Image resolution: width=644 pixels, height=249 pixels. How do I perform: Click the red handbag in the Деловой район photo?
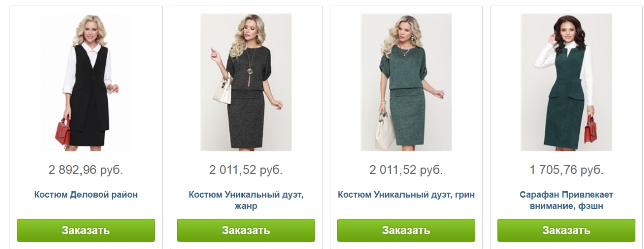tap(63, 131)
